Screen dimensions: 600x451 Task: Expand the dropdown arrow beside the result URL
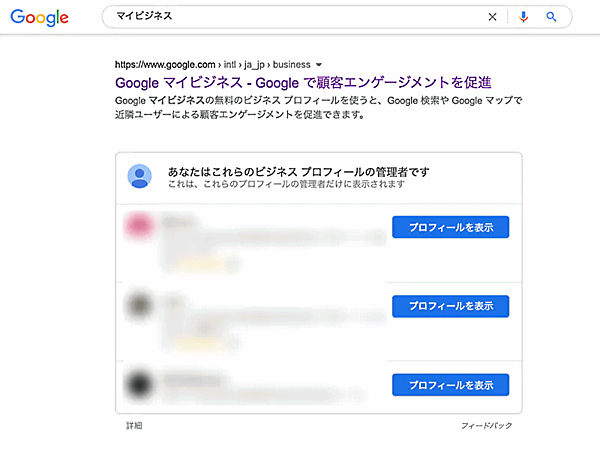[319, 64]
